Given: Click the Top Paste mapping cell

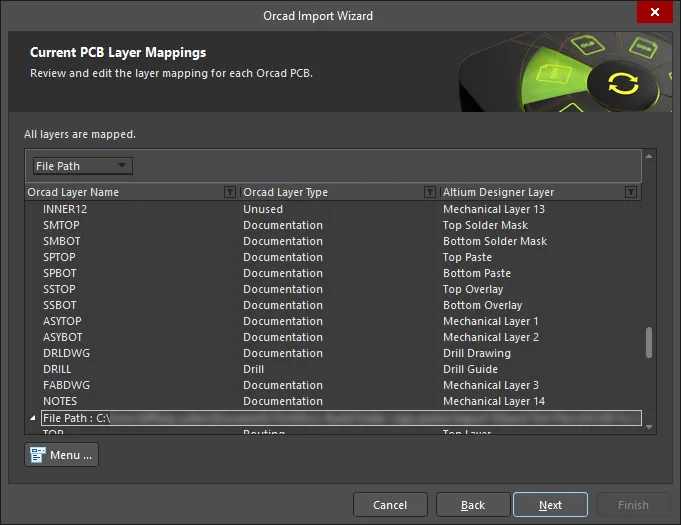Looking at the screenshot, I should point(467,257).
